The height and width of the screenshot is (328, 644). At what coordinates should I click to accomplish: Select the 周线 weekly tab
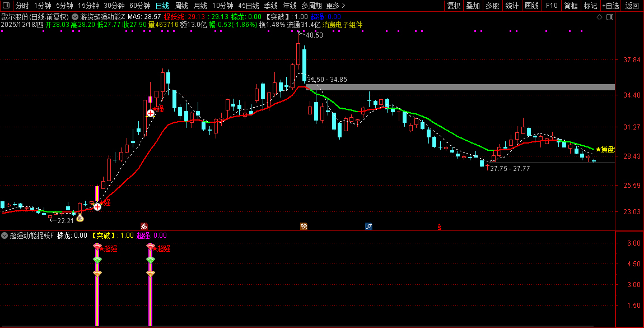(x=181, y=6)
